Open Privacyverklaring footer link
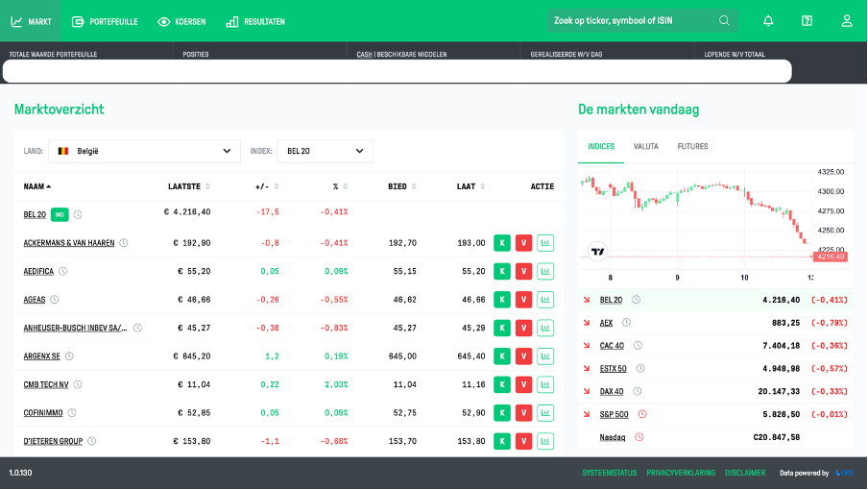The image size is (868, 490). (x=681, y=473)
